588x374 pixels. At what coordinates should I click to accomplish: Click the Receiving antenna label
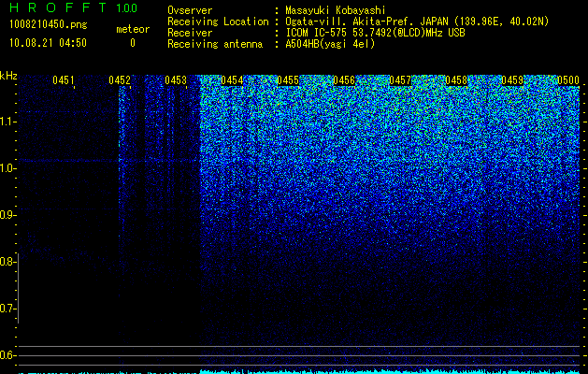215,44
